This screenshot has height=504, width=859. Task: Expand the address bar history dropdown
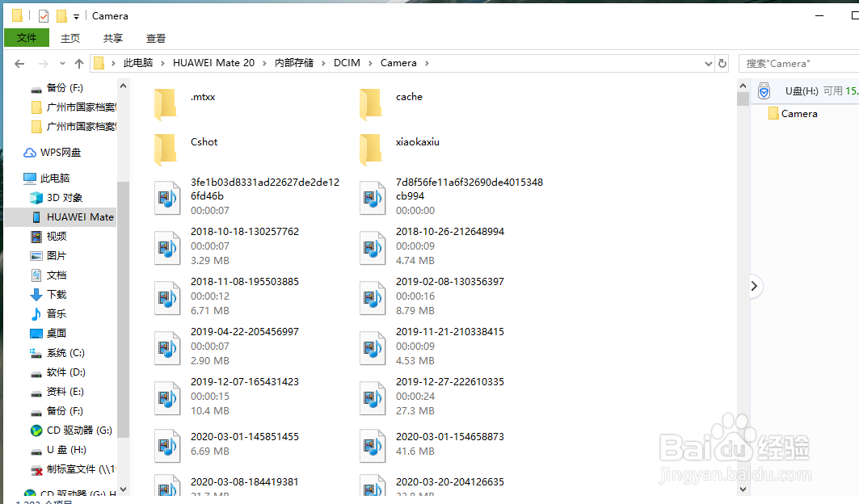[709, 64]
